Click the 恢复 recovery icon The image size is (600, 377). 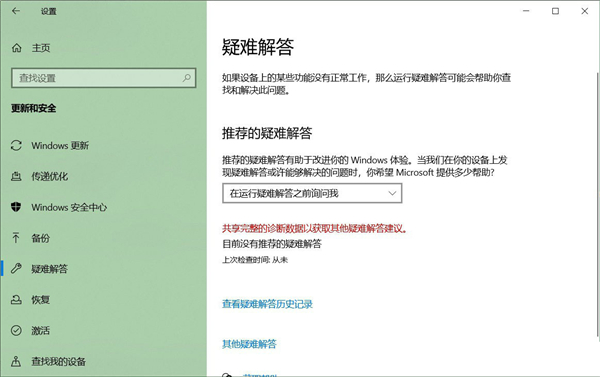pyautogui.click(x=16, y=300)
